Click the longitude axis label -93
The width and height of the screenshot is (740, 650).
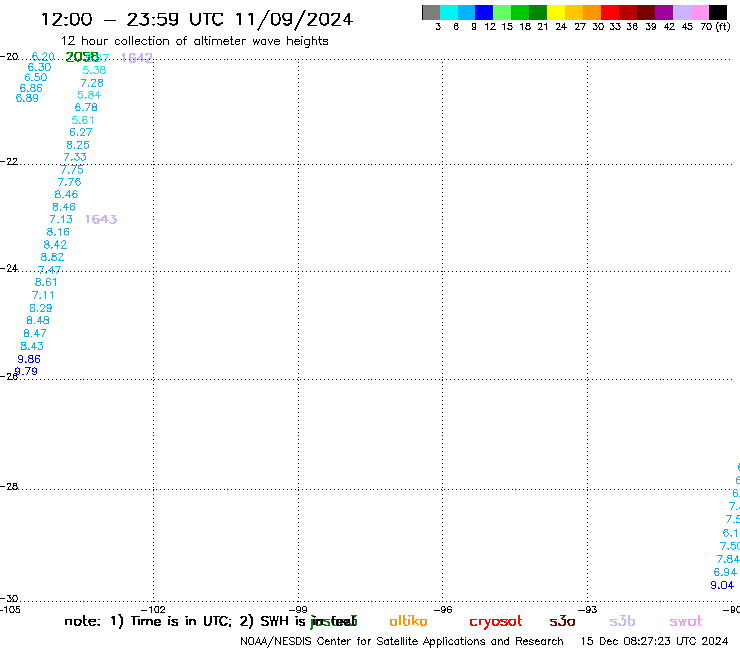click(588, 609)
